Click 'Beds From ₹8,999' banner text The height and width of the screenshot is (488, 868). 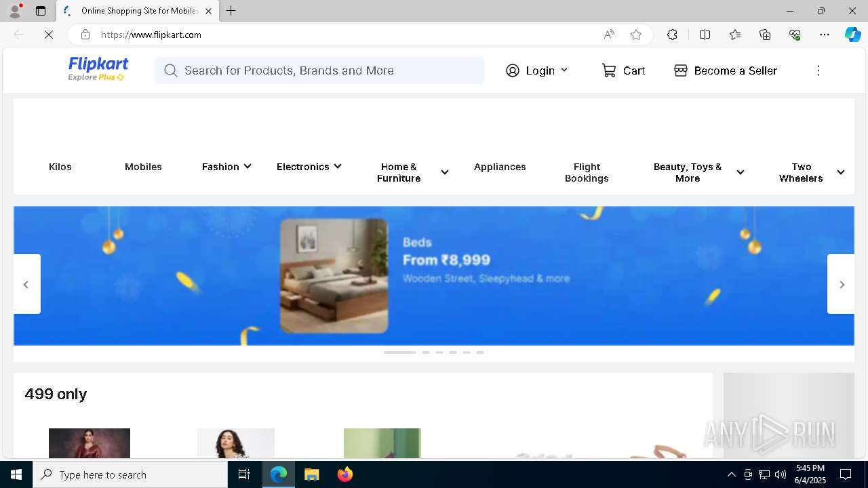[x=446, y=251]
